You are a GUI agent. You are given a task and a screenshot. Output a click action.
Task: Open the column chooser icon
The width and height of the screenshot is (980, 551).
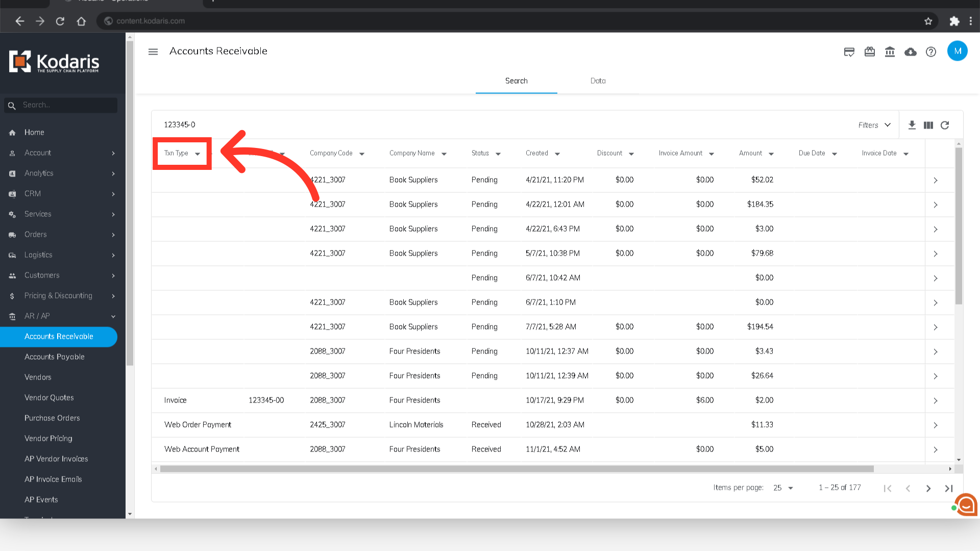(928, 125)
